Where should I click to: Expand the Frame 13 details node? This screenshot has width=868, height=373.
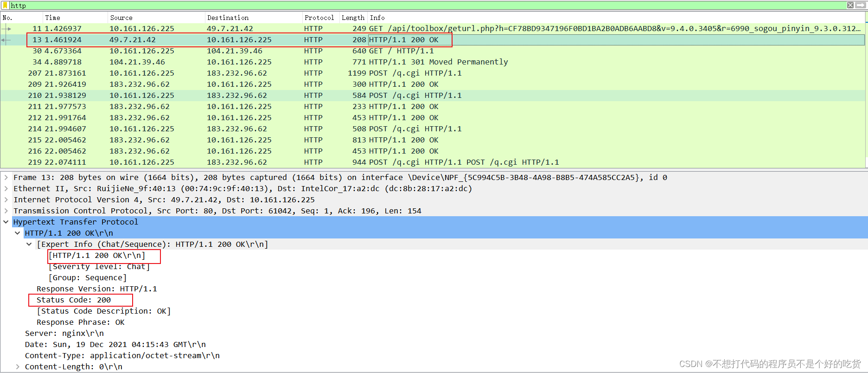[x=6, y=177]
